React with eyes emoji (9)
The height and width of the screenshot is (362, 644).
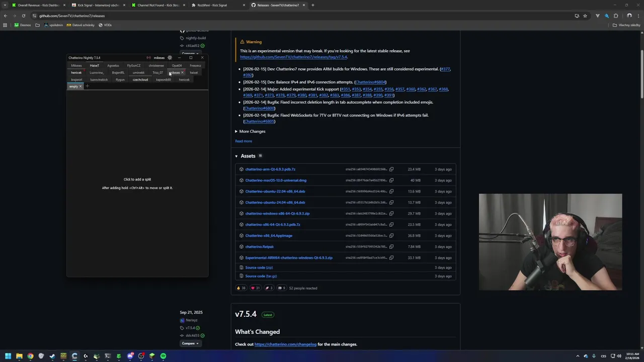(x=282, y=288)
